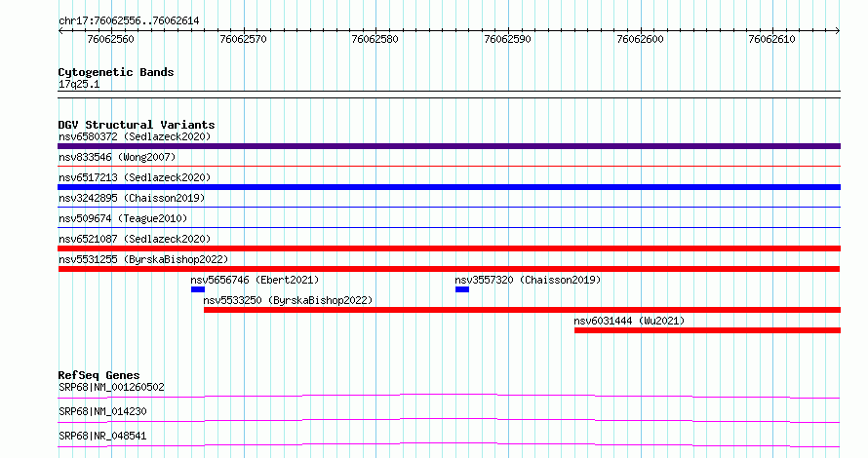Click the Cytogenetic Bands track heading
This screenshot has width=868, height=458.
(116, 72)
